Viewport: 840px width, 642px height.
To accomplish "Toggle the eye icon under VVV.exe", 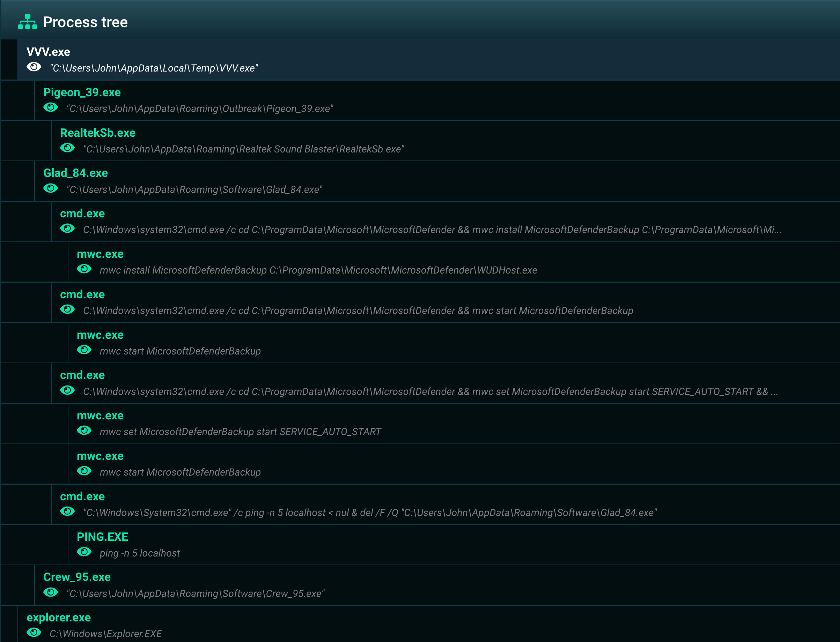I will point(34,67).
